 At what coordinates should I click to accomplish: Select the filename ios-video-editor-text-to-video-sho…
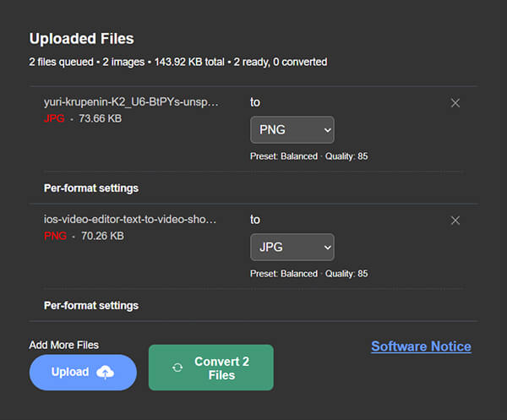(130, 220)
